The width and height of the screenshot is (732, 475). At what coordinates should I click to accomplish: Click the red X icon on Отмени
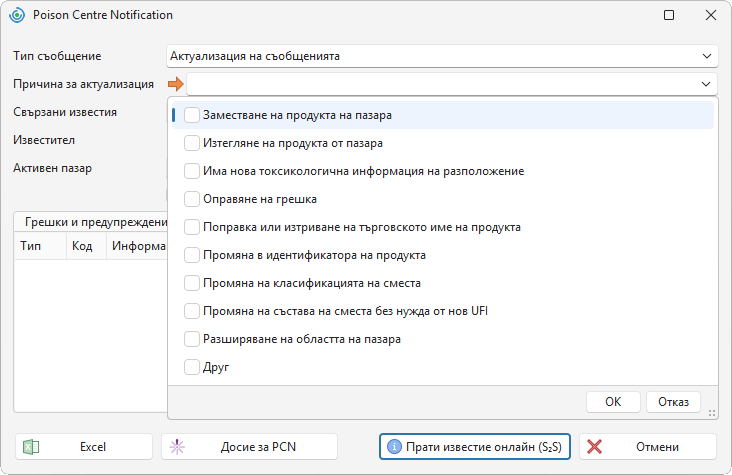594,447
